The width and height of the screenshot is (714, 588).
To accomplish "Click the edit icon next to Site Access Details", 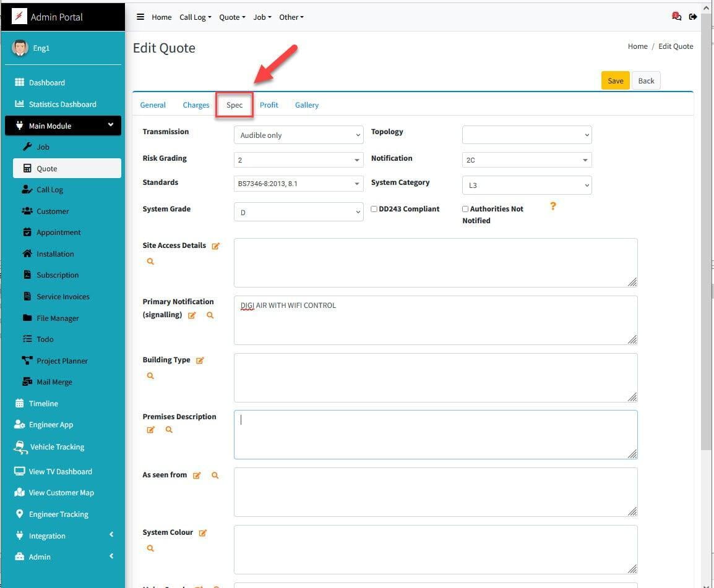I will pyautogui.click(x=216, y=246).
